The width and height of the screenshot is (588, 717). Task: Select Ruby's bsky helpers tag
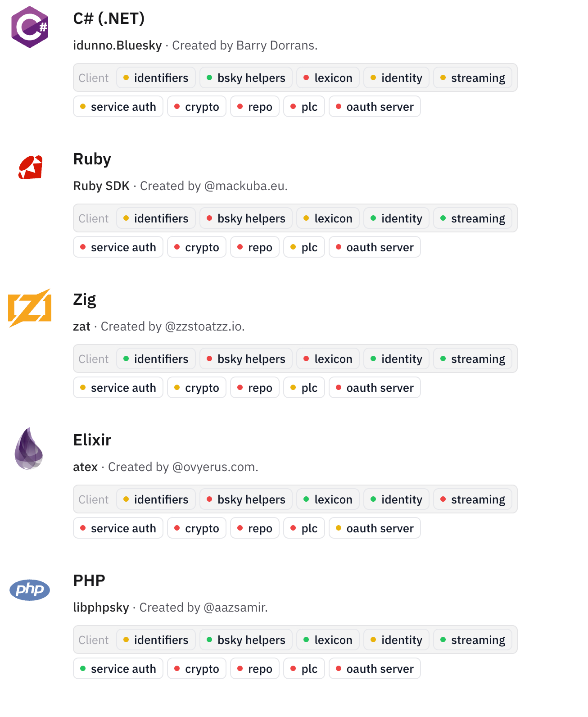246,218
